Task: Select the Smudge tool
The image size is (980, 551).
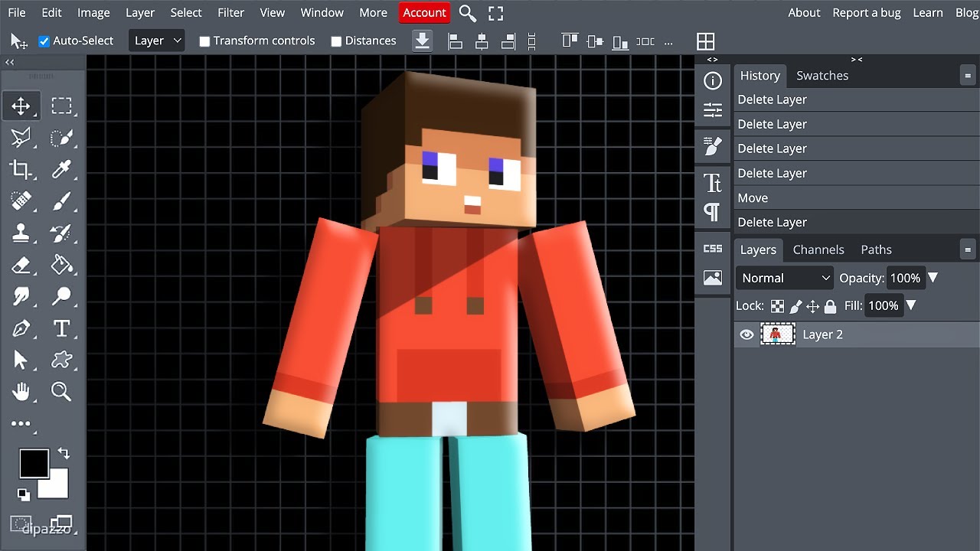Action: point(21,297)
